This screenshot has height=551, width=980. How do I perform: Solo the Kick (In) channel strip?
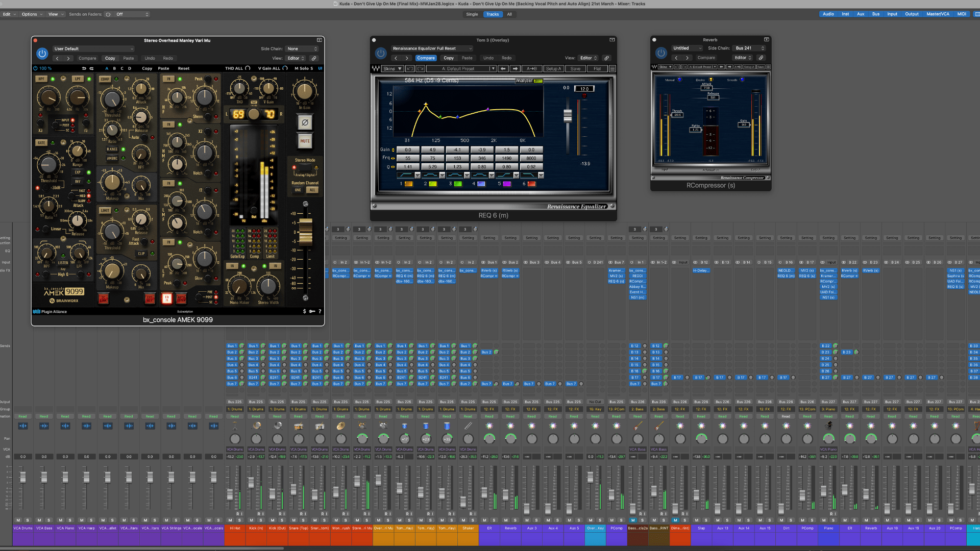(261, 520)
